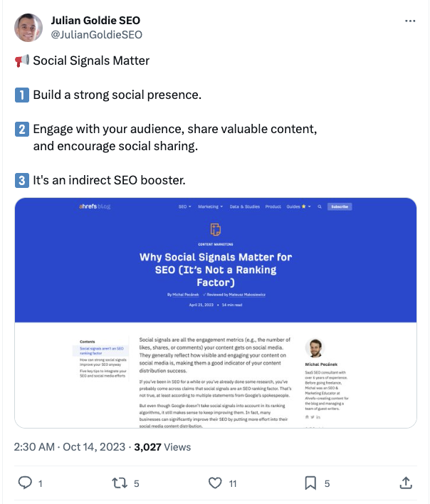Click the 3,027 Views count
The image size is (430, 504).
162,447
